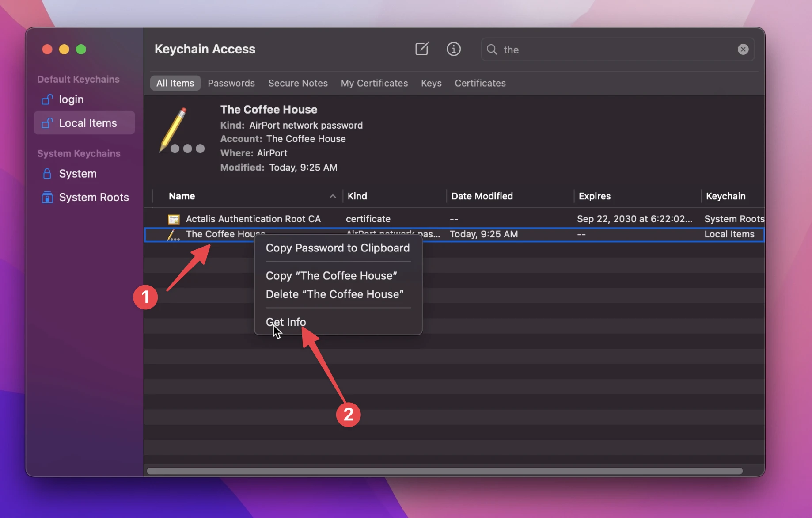Switch to the All Items tab
The height and width of the screenshot is (518, 812).
tap(175, 83)
